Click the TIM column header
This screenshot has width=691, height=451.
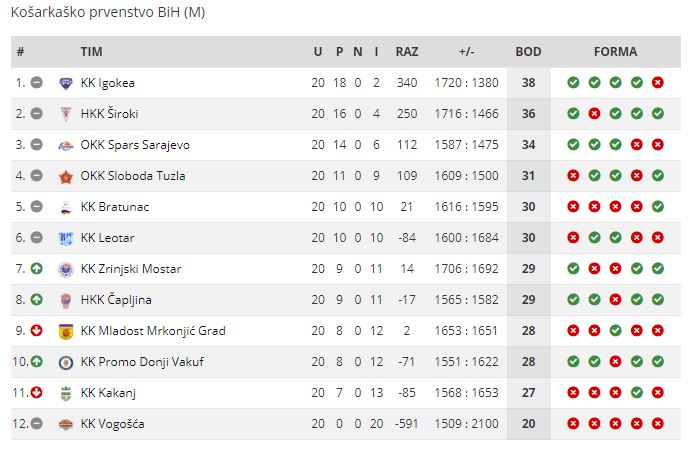(91, 52)
